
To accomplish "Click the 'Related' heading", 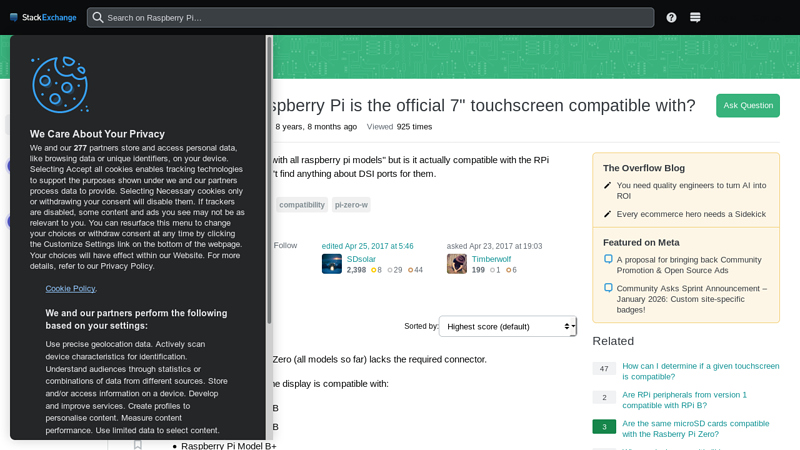I will click(613, 341).
